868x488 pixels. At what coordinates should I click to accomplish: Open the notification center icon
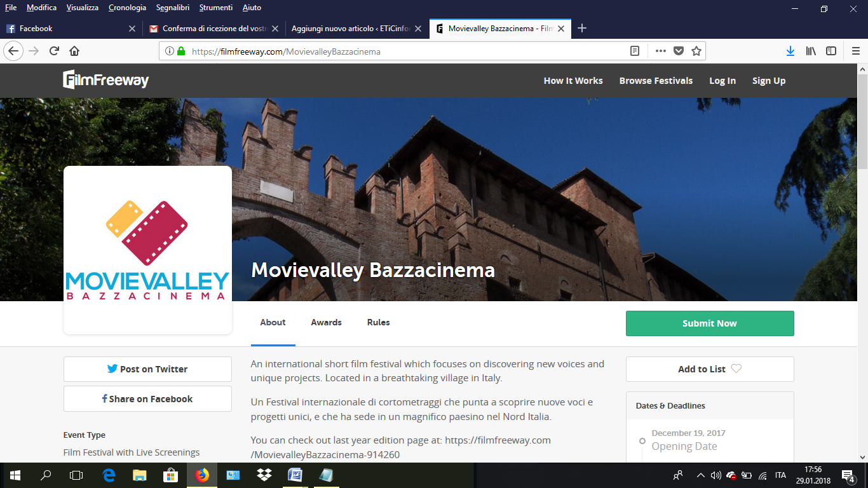click(x=848, y=475)
